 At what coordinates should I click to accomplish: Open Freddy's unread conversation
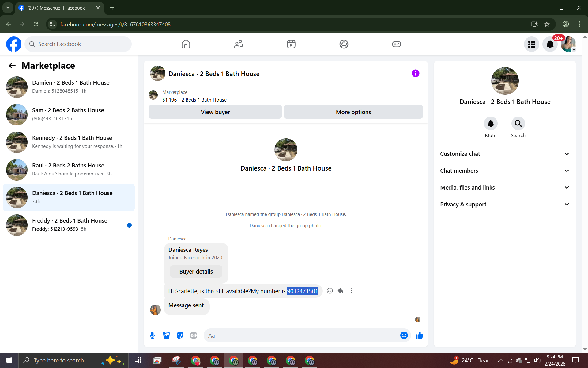coord(69,225)
